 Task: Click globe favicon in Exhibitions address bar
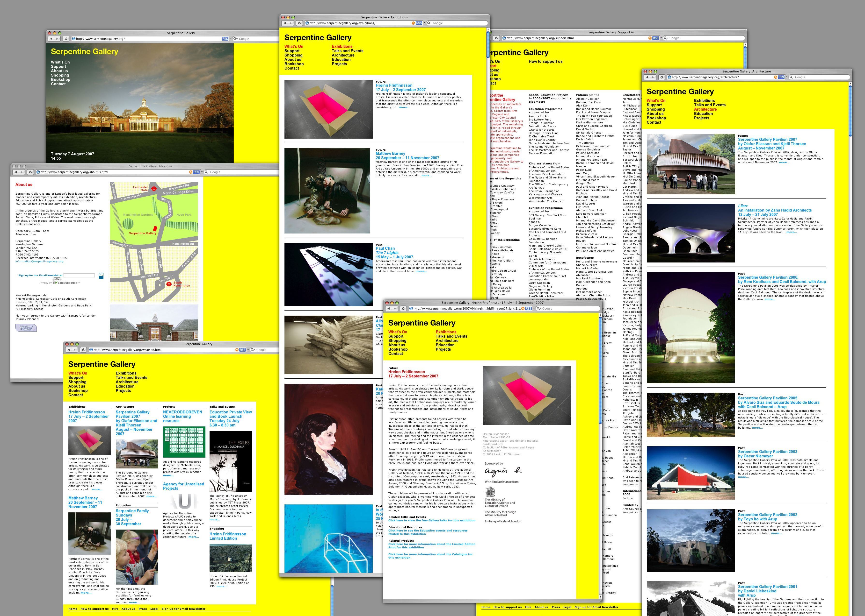307,23
